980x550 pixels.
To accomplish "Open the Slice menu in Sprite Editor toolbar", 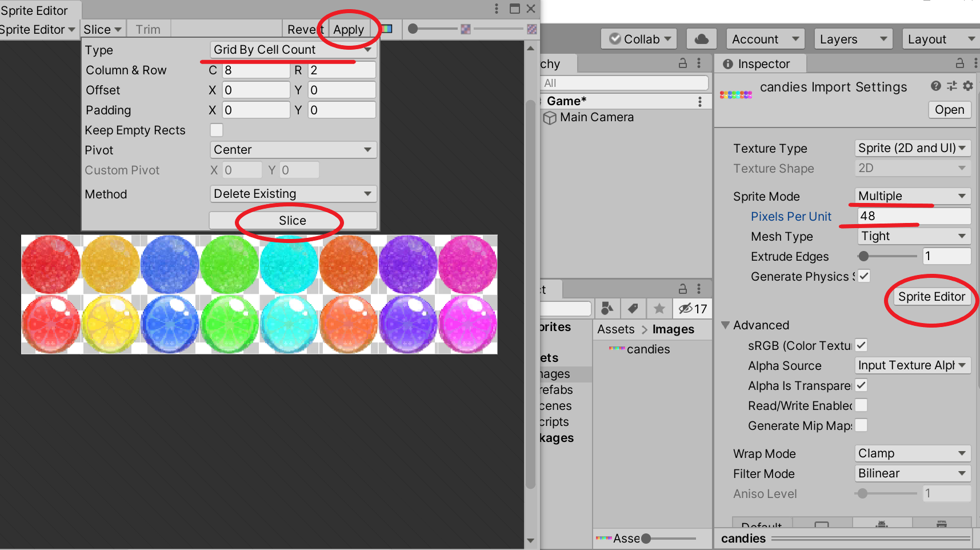I will 102,29.
